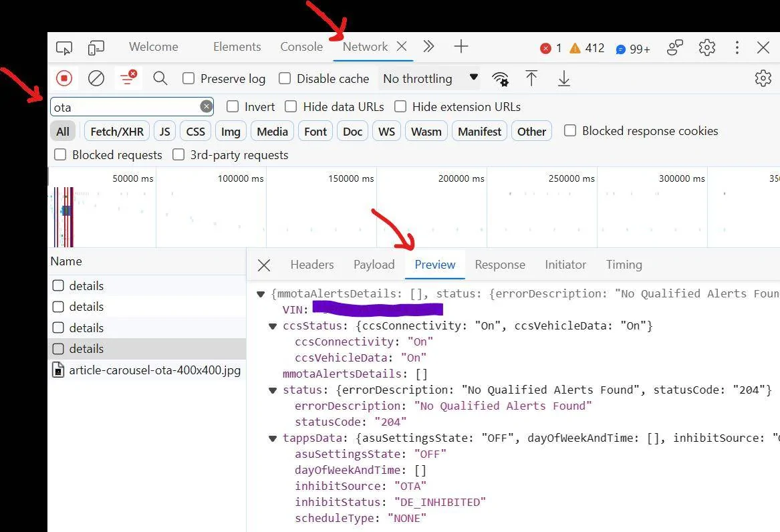The image size is (780, 532).
Task: Open the feedback people icon
Action: pyautogui.click(x=675, y=47)
